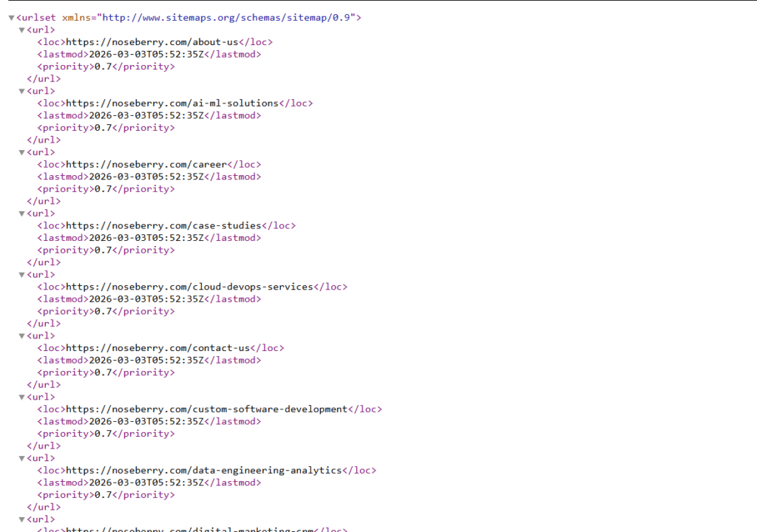
Task: Click the lastmod timestamp under about-us
Action: [x=146, y=55]
